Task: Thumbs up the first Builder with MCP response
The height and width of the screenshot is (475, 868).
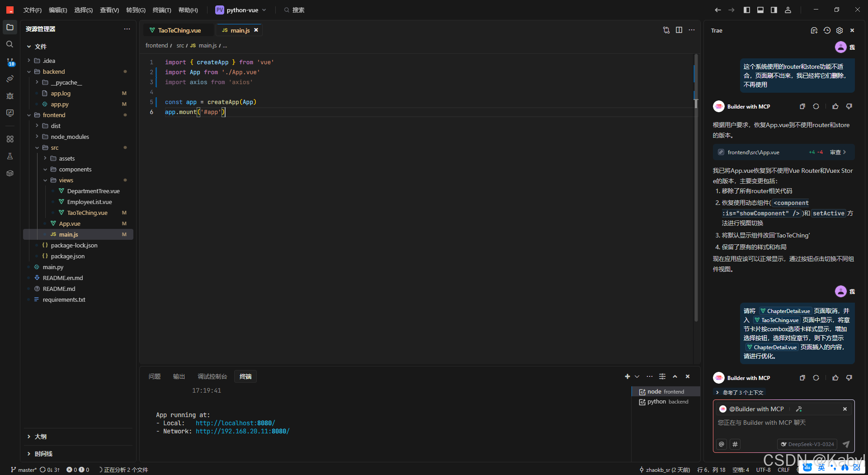Action: [x=835, y=106]
